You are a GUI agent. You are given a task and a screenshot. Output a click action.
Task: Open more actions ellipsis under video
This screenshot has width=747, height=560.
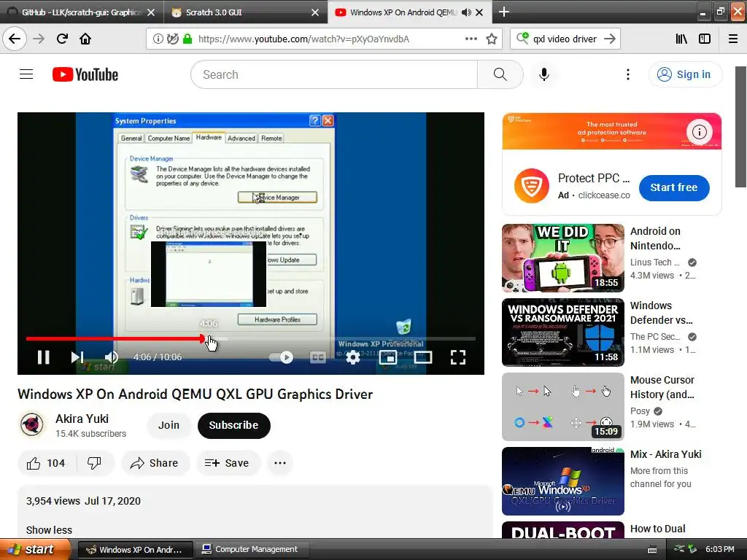click(x=280, y=463)
